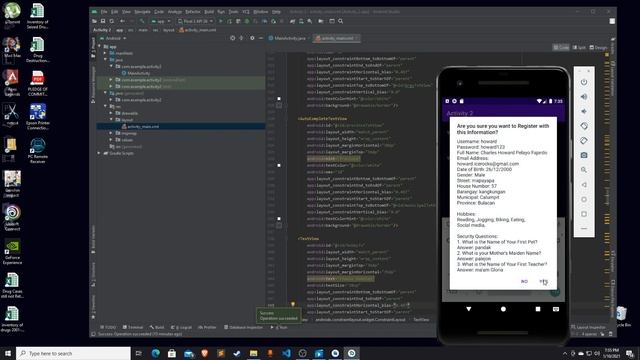Open the Android project view dropdown
Viewport: 640px width, 360px height.
113,38
